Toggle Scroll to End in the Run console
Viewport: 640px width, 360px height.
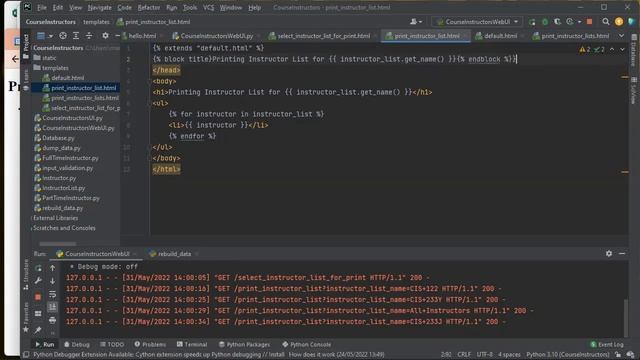pyautogui.click(x=53, y=307)
